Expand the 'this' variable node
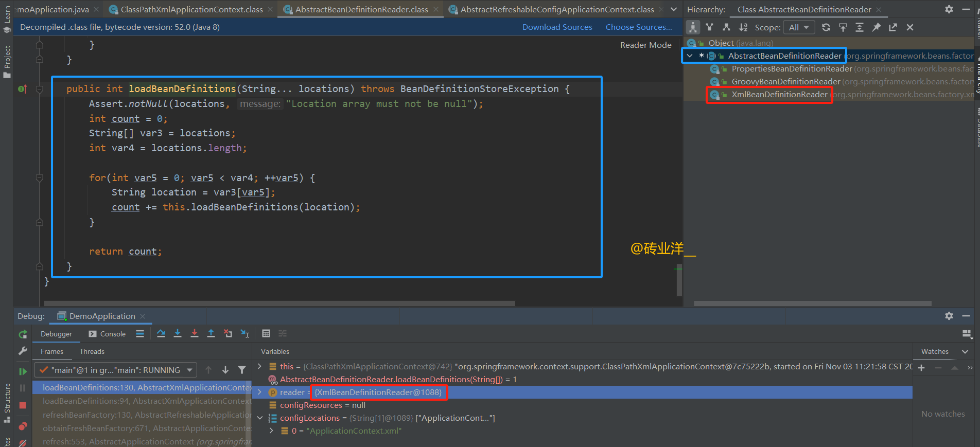980x447 pixels. [x=259, y=367]
